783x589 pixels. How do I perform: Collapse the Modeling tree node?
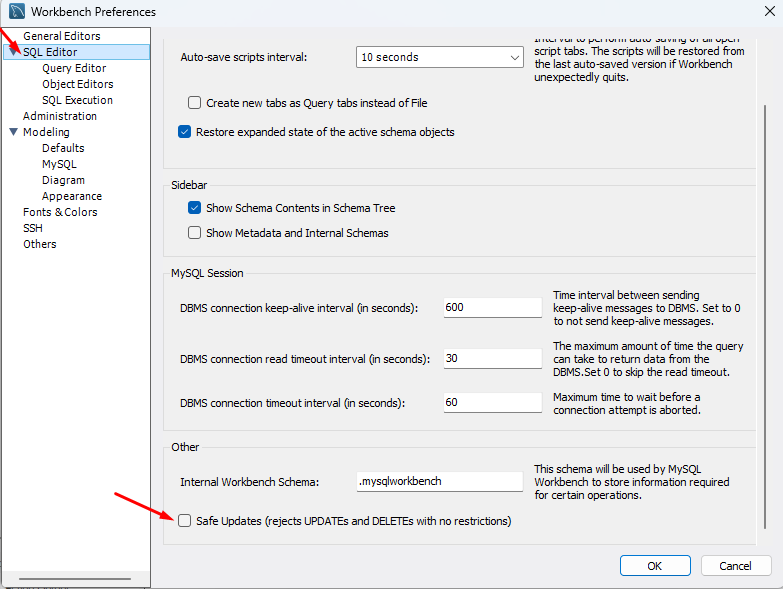(x=13, y=132)
